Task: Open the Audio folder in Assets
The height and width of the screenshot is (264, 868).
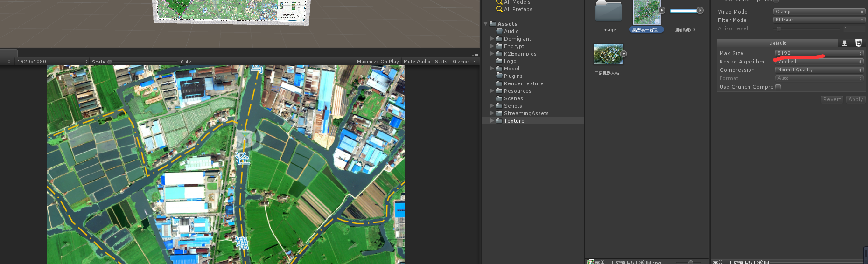Action: pos(511,31)
